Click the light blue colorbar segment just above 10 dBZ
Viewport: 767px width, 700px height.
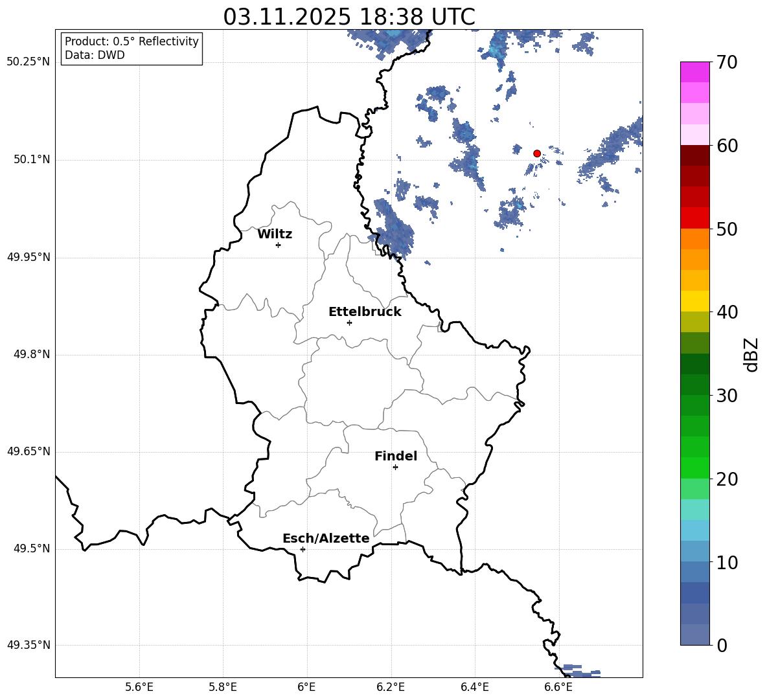[x=694, y=552]
